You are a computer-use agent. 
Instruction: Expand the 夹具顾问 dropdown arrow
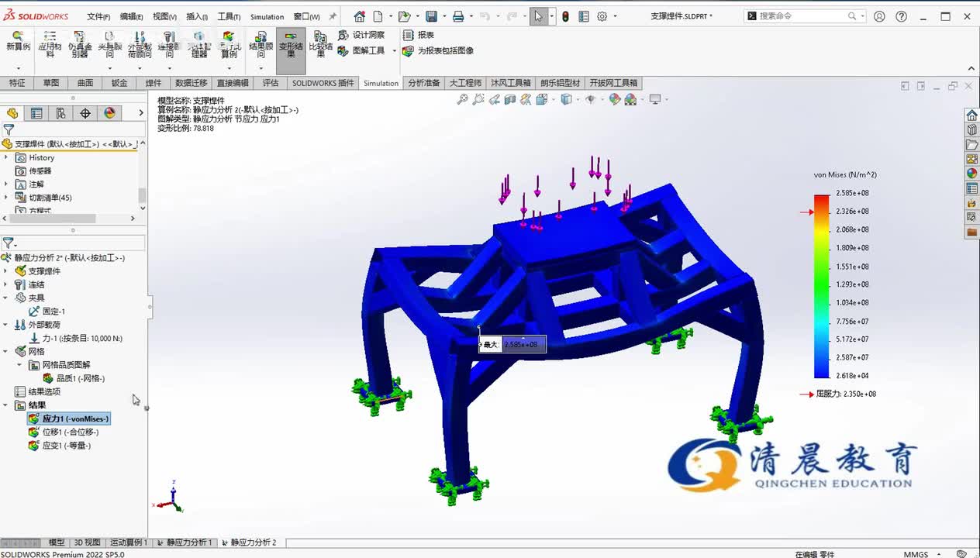click(x=109, y=68)
